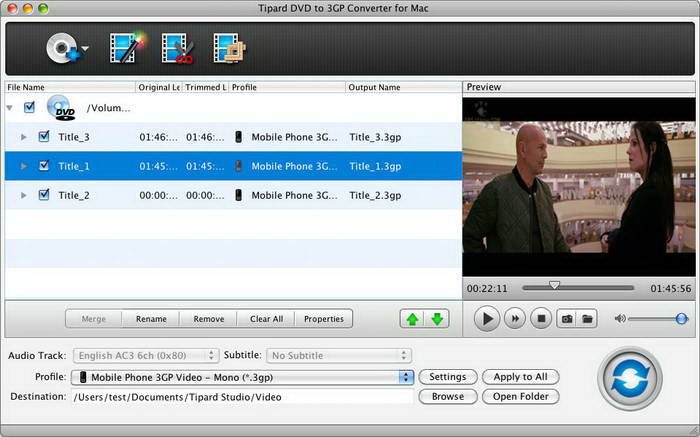Open the Load DVD dropdown arrow

(85, 48)
